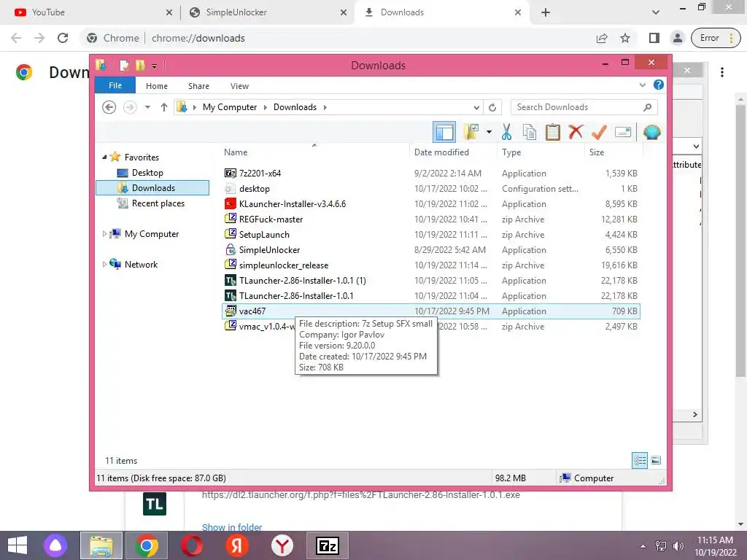
Task: Open Opera browser from the taskbar
Action: (x=192, y=545)
